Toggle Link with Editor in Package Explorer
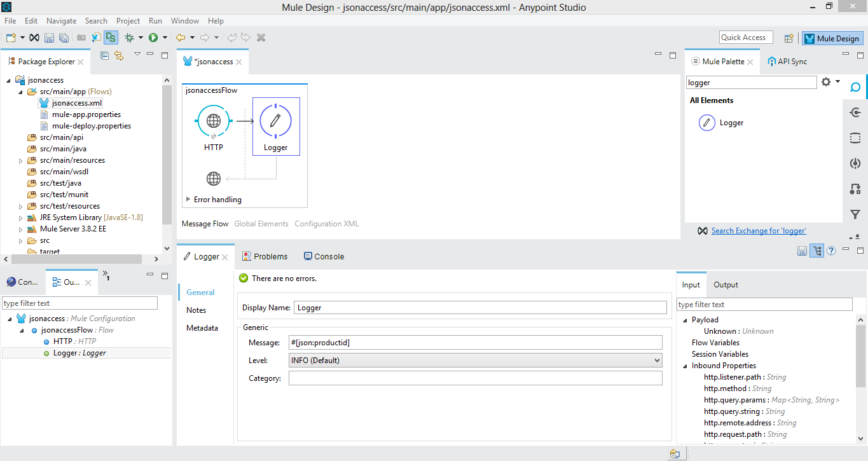Viewport: 868px width, 461px height. [119, 55]
